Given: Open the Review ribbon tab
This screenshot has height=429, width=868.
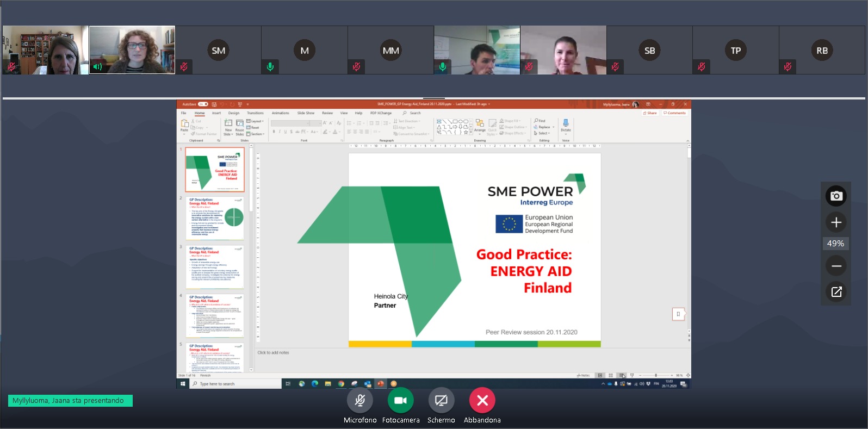Looking at the screenshot, I should point(327,113).
